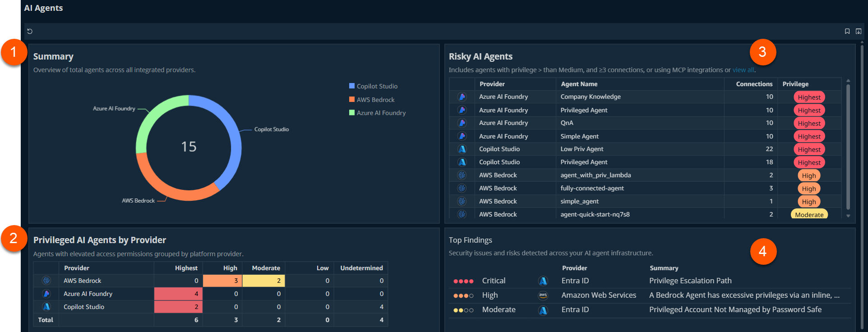This screenshot has width=868, height=332.
Task: Sort by the Connections column header
Action: [x=754, y=84]
